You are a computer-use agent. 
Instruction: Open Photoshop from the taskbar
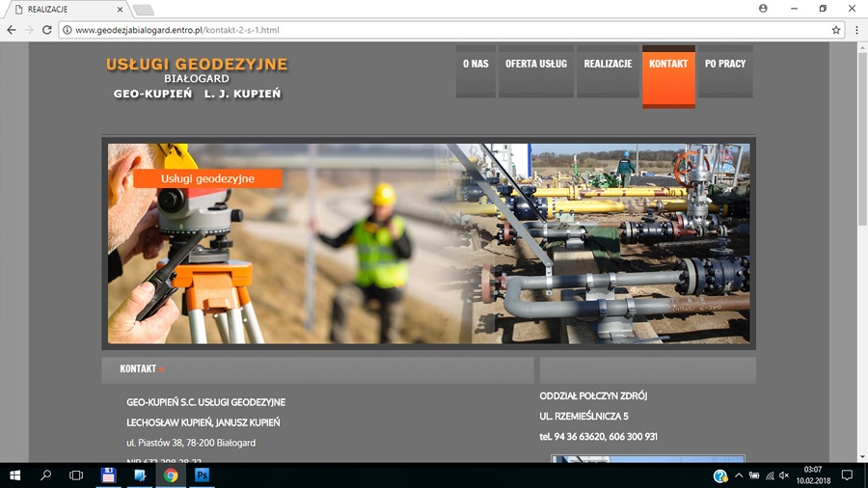[203, 475]
